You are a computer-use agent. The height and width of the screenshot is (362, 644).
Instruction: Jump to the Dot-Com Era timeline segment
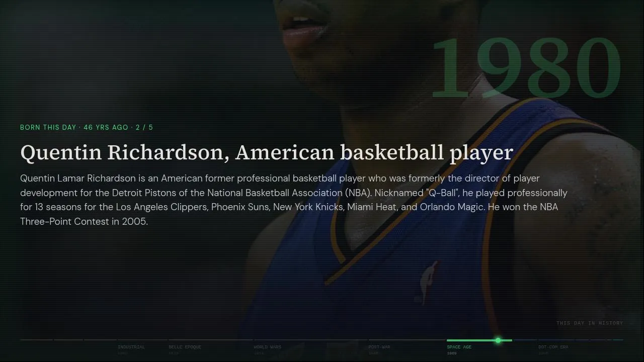coord(553,347)
